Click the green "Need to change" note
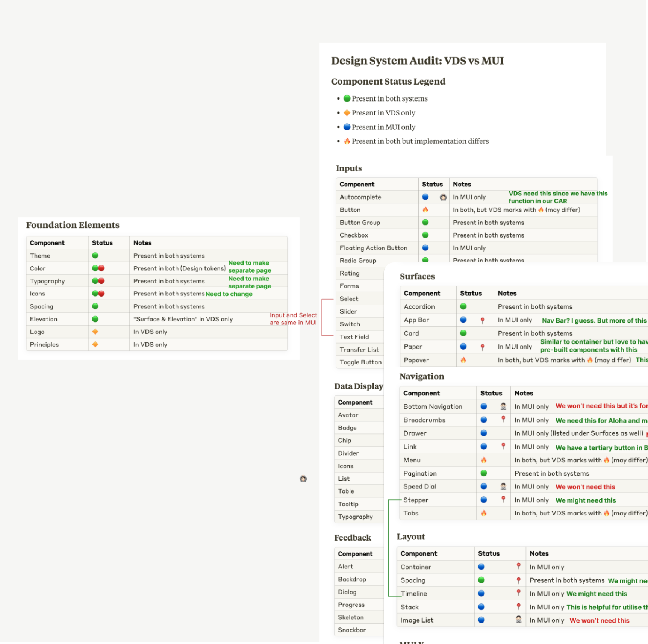This screenshot has height=644, width=648. 229,294
